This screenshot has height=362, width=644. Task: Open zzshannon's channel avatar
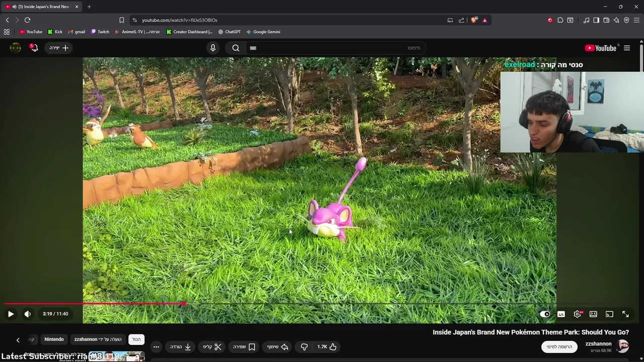(623, 346)
